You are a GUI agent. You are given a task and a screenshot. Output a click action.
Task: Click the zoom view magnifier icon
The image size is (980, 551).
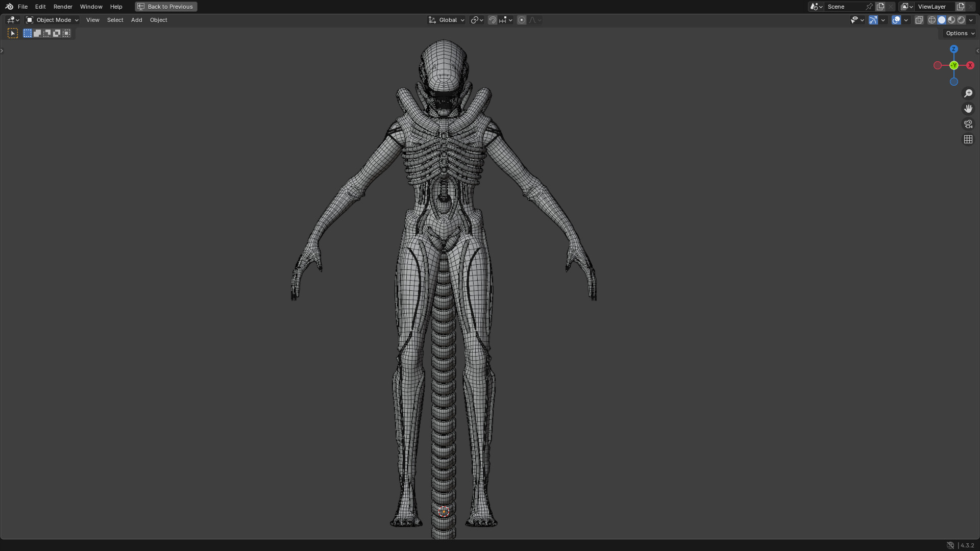(x=968, y=93)
